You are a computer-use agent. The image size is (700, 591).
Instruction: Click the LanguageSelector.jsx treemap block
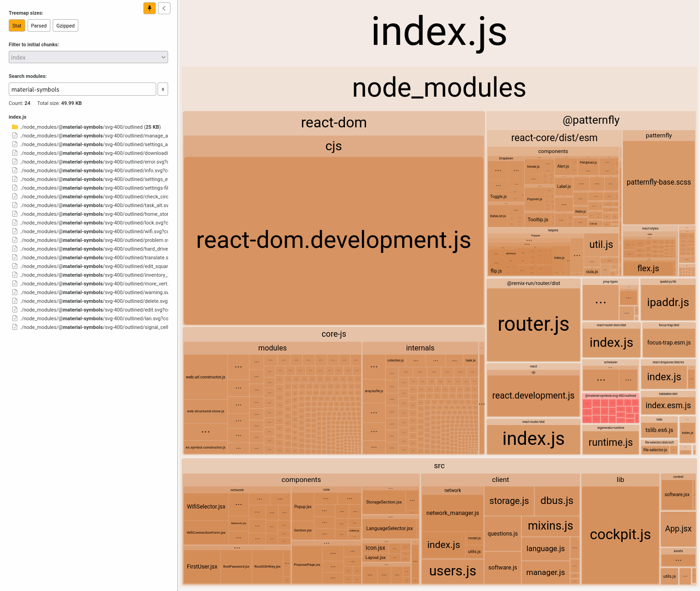point(389,529)
